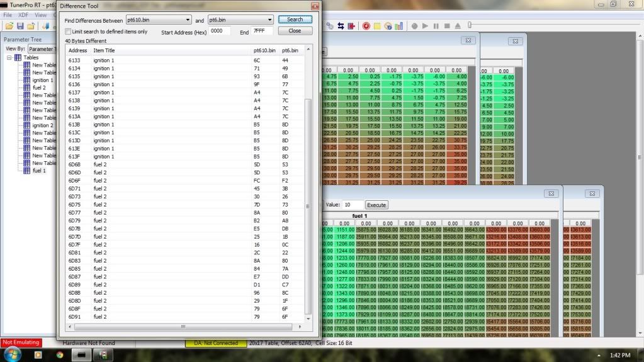Open the View menu
644x362 pixels.
(x=40, y=14)
